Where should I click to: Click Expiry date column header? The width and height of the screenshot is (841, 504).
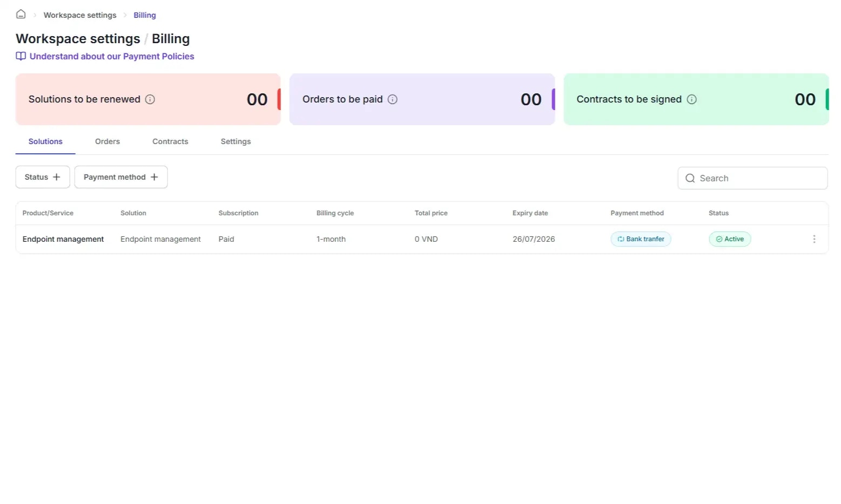pyautogui.click(x=530, y=213)
